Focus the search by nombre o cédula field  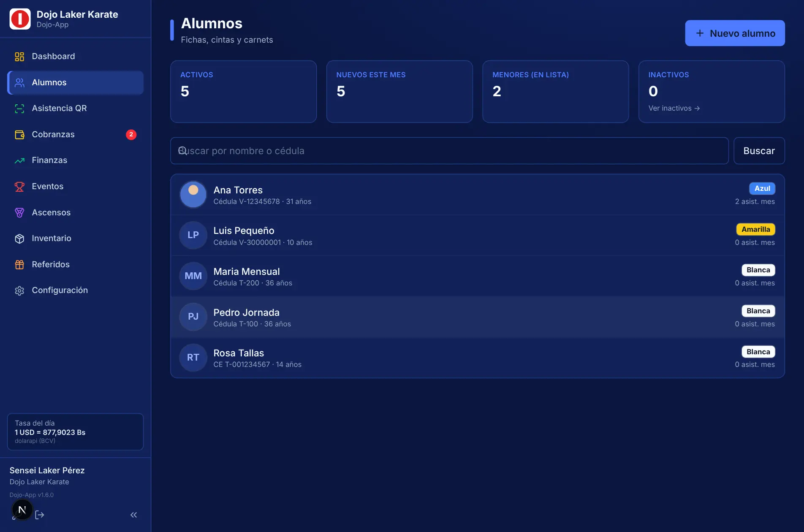point(449,151)
